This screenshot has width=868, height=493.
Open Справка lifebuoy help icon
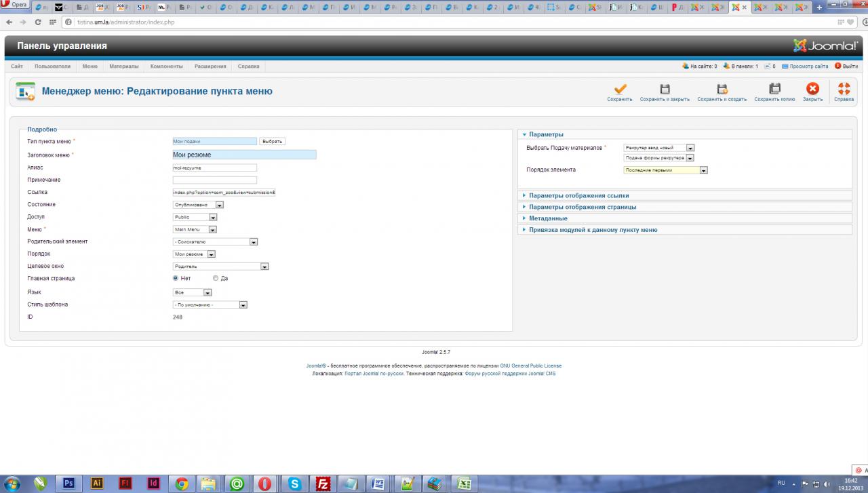(844, 89)
